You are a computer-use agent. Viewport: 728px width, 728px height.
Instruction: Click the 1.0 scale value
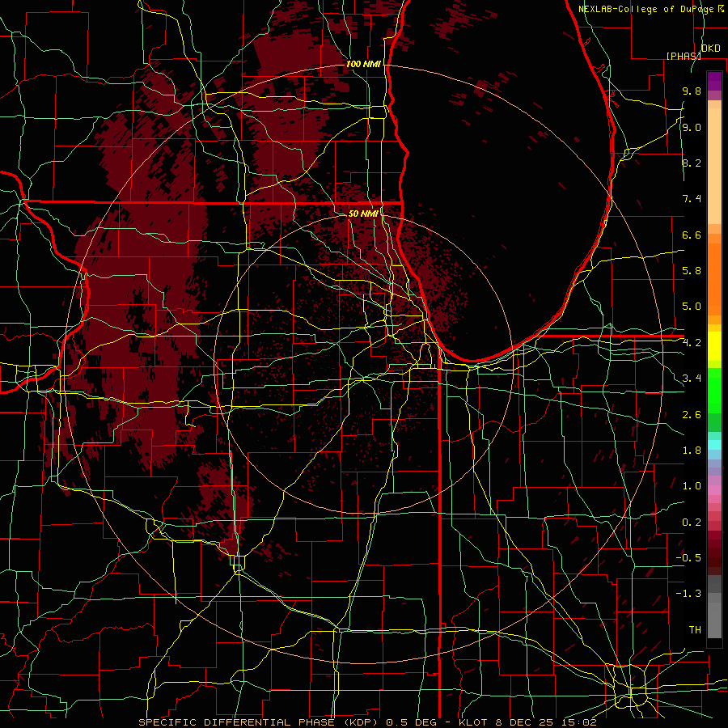[x=692, y=486]
